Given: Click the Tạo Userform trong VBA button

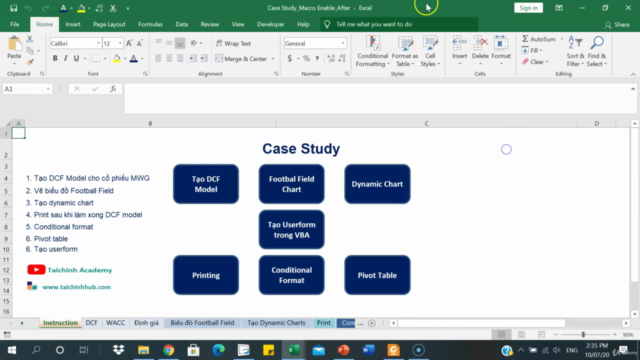Looking at the screenshot, I should tap(291, 229).
